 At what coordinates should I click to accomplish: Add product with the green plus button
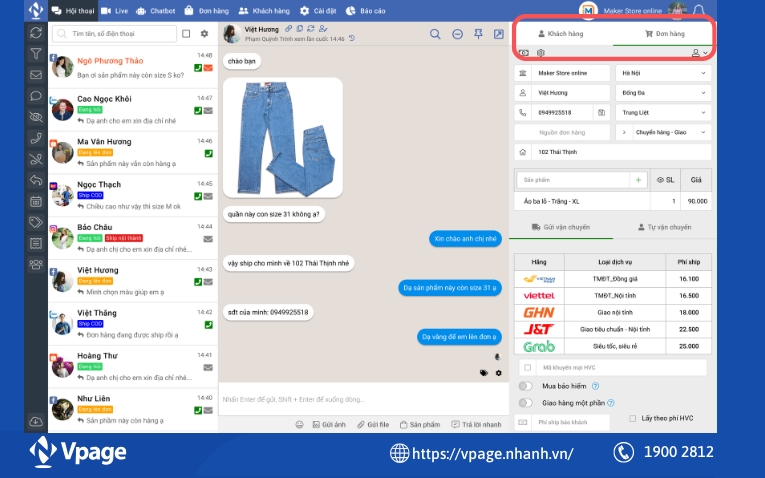638,180
